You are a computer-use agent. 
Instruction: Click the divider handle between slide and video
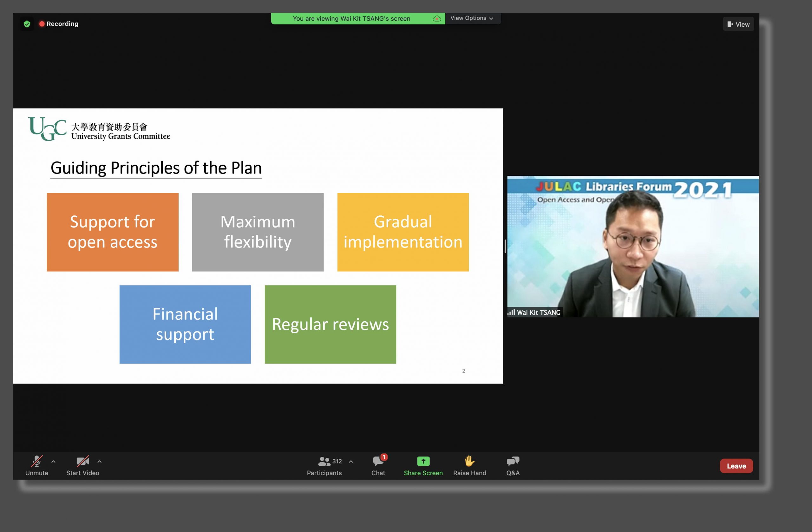[505, 246]
